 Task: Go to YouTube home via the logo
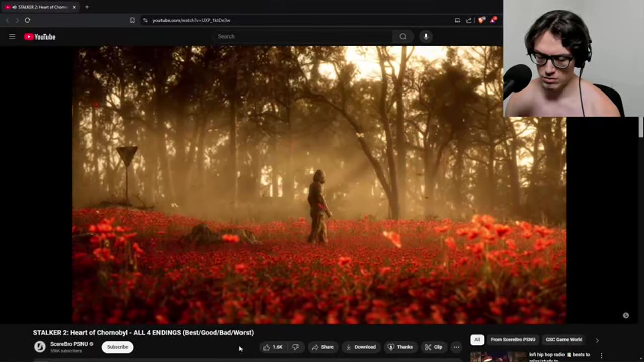(40, 36)
